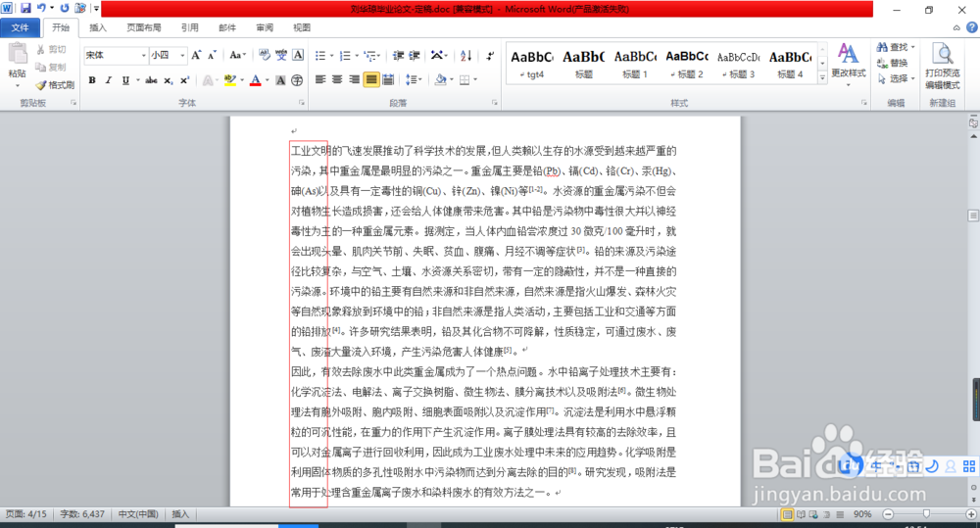
Task: Click the distributed alignment icon
Action: point(388,79)
